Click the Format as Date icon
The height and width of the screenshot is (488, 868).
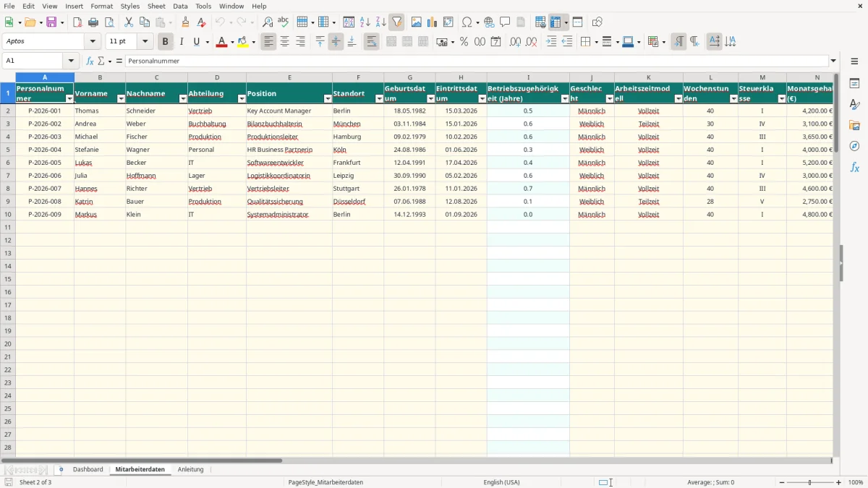[495, 42]
